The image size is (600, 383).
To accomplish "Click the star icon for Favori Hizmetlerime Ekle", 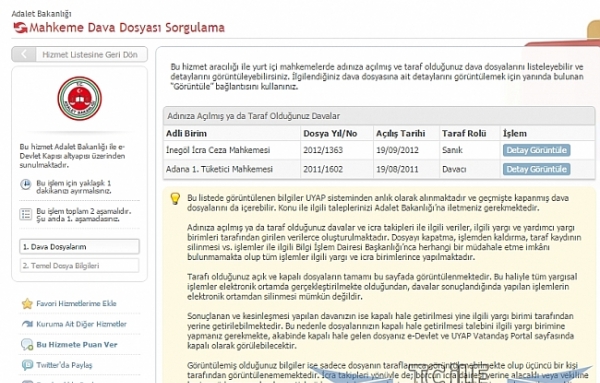I will point(27,304).
